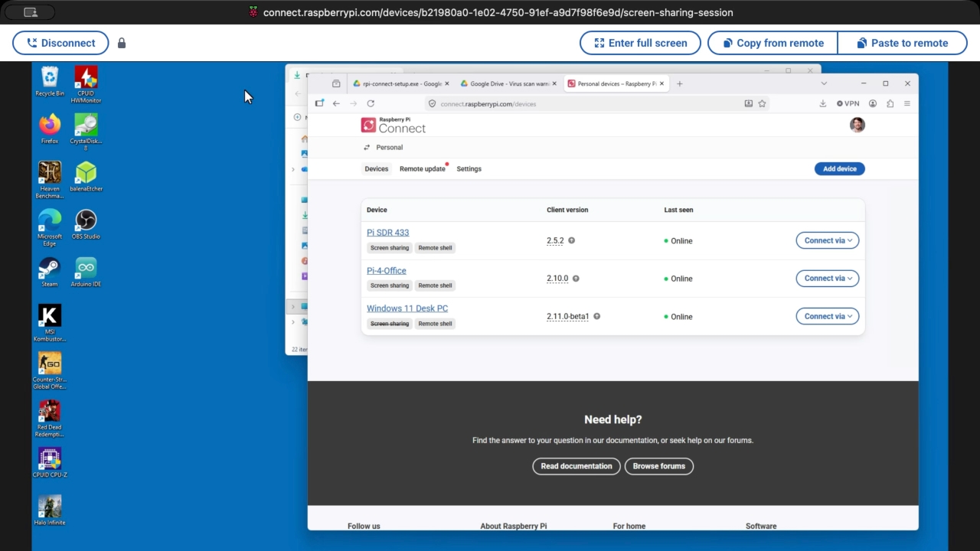
Task: Open Firefox from the remote desktop
Action: (50, 126)
